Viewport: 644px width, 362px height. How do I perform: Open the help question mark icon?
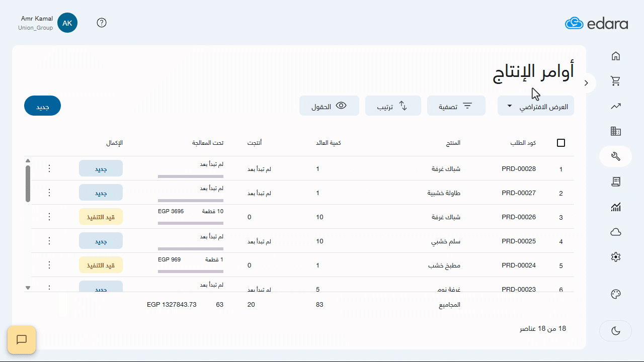pos(102,23)
